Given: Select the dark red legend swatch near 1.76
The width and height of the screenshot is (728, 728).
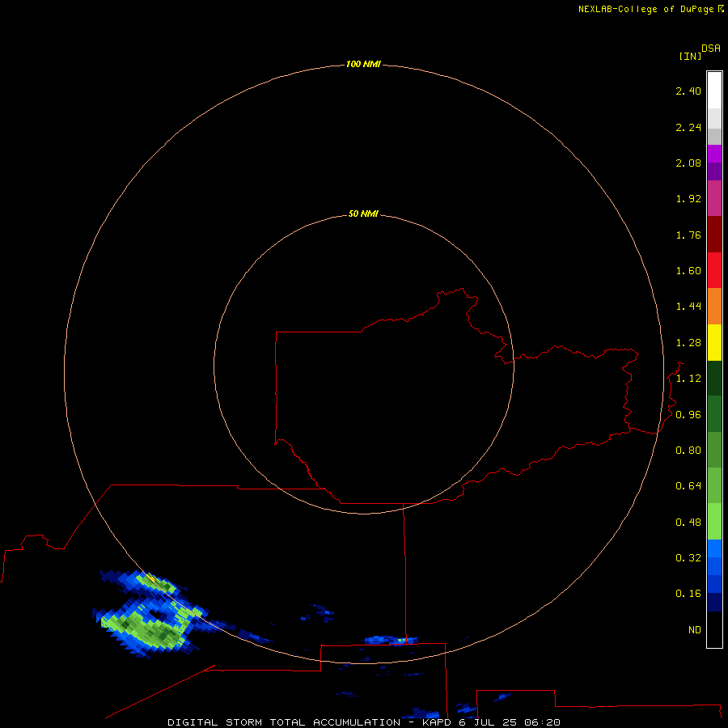Looking at the screenshot, I should coord(714,235).
